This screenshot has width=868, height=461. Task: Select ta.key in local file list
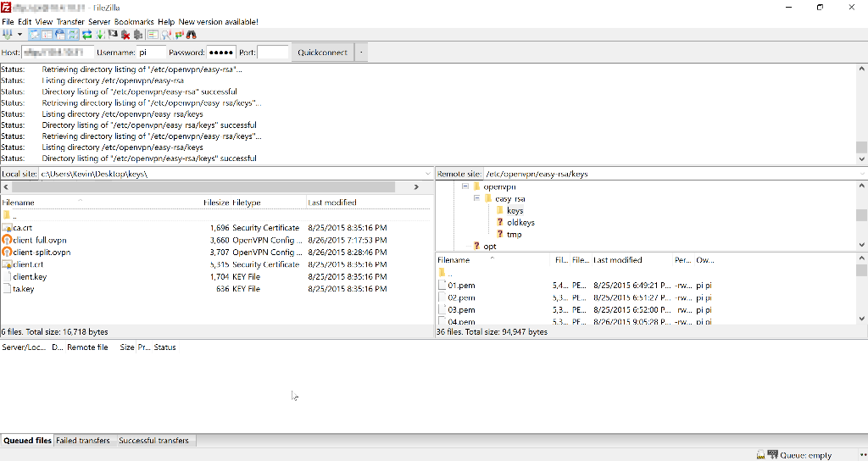pos(23,289)
